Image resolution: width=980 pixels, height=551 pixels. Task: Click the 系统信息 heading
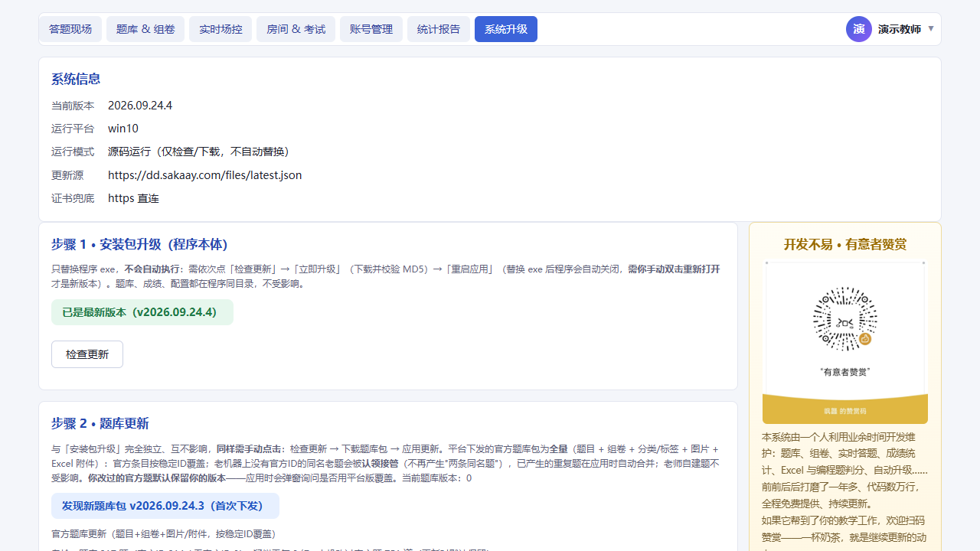76,79
